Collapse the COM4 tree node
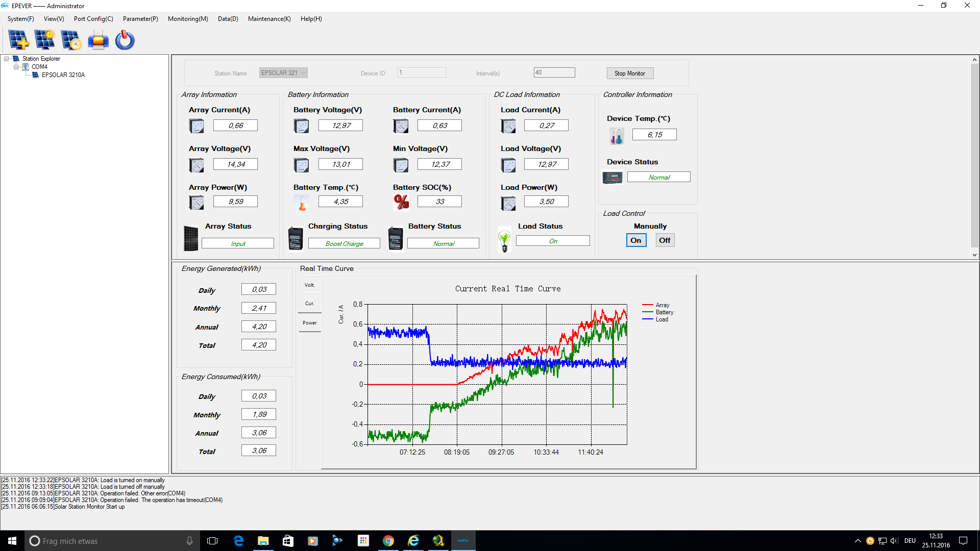Screen dimensions: 980x551 [16, 67]
